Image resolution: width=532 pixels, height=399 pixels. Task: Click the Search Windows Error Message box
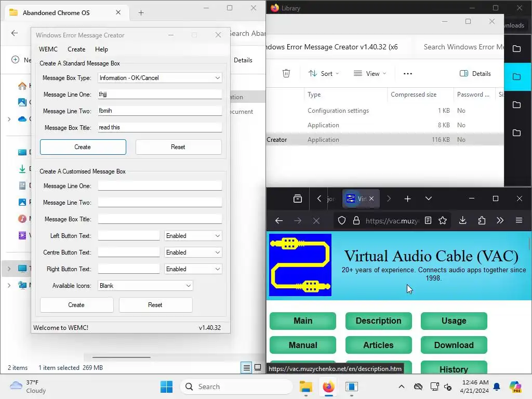point(461,47)
